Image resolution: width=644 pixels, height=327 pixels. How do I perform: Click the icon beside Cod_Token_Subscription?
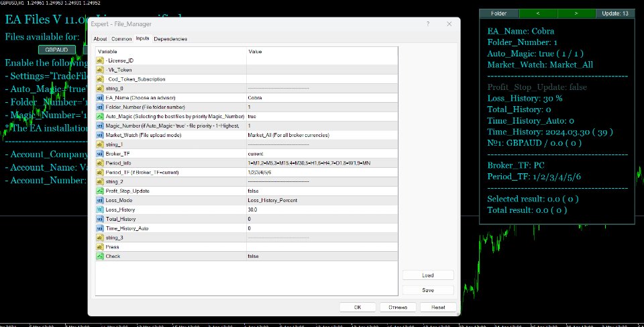pyautogui.click(x=100, y=79)
